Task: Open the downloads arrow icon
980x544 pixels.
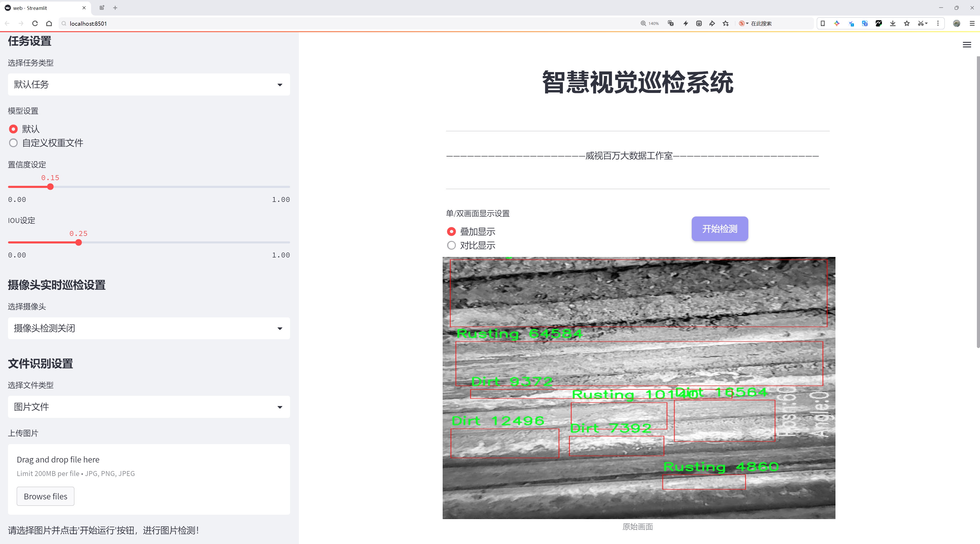Action: click(893, 23)
